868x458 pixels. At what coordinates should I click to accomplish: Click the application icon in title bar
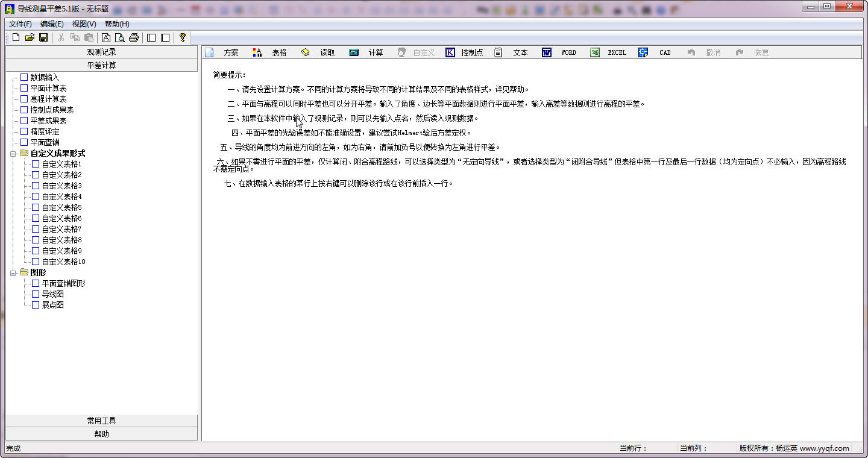point(10,9)
